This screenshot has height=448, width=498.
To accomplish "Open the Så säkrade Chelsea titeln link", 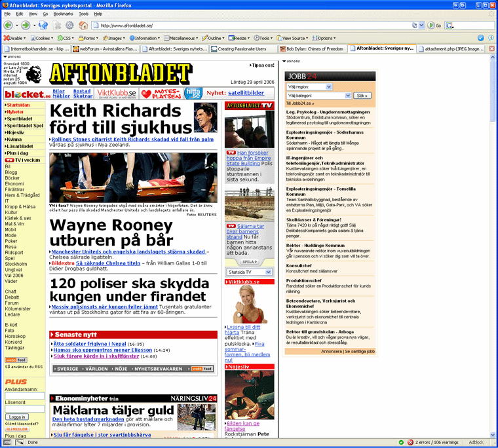I will (108, 263).
